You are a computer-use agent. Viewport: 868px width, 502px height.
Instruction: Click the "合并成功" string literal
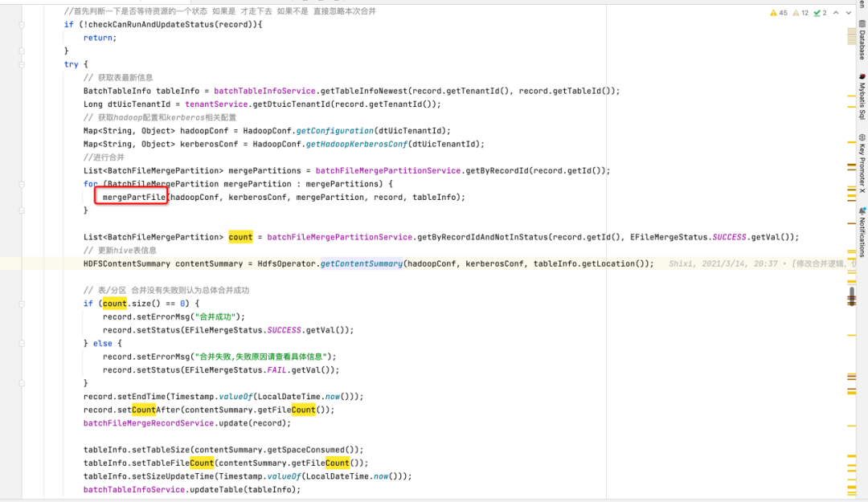pos(216,316)
